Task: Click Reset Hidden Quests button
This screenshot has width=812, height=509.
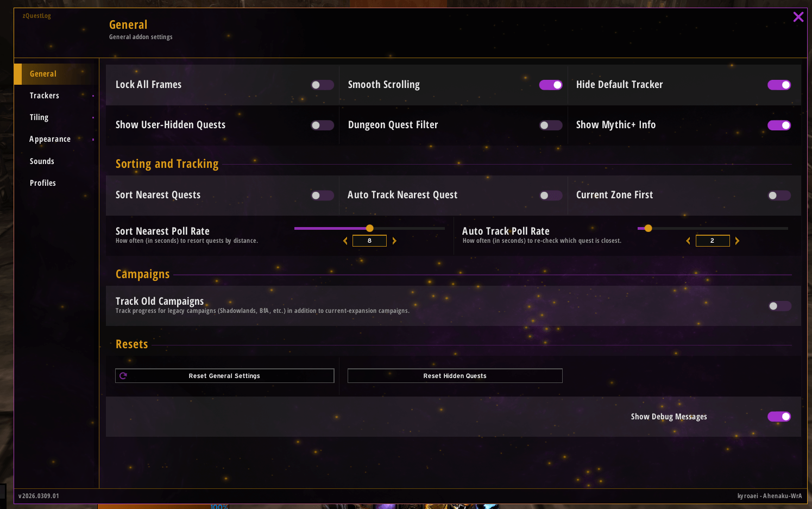Action: tap(455, 376)
